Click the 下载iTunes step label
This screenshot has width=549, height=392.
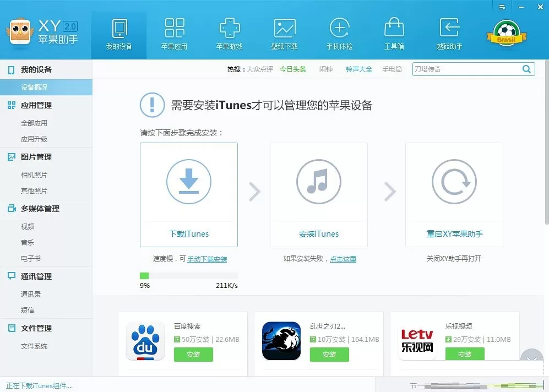click(x=189, y=234)
